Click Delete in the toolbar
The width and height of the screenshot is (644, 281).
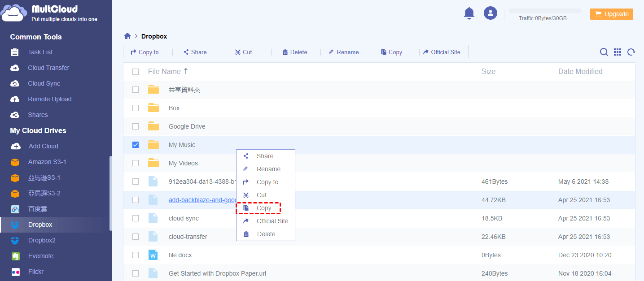click(295, 52)
